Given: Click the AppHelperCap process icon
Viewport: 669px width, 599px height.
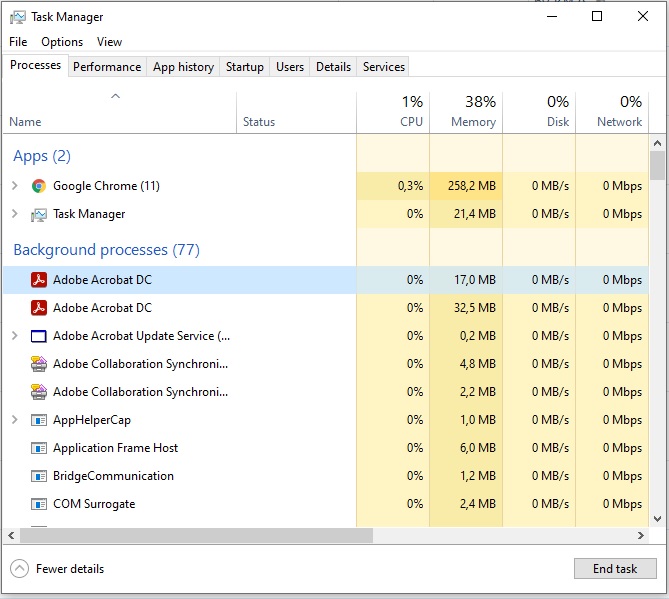Looking at the screenshot, I should click(39, 420).
